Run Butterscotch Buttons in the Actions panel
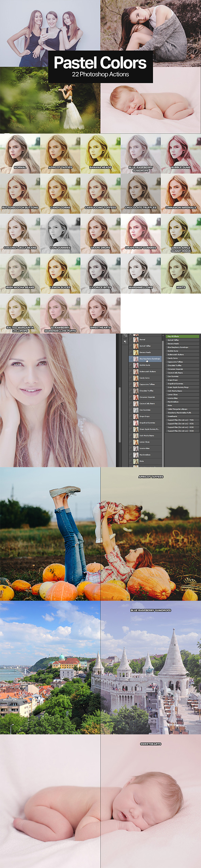The height and width of the screenshot is (868, 201). (x=183, y=355)
